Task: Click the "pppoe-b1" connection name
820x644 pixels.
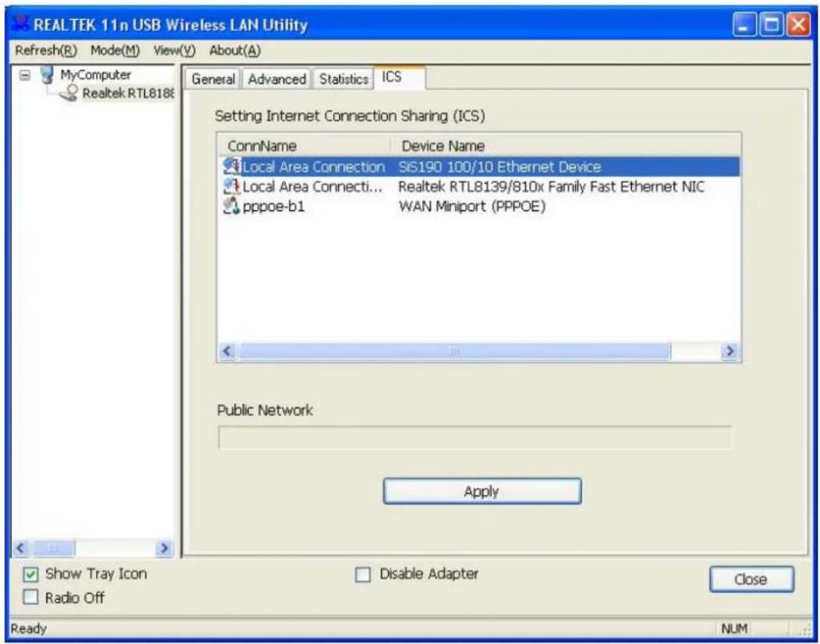Action: coord(274,206)
